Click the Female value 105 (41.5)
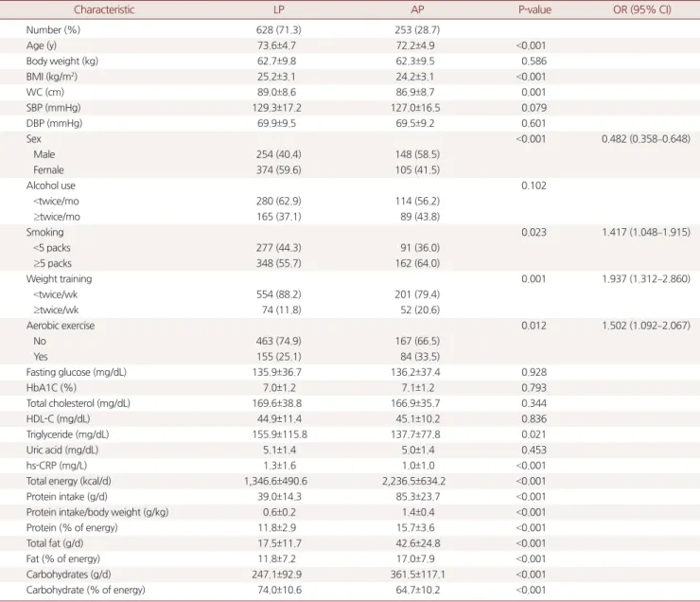700x602 pixels. (417, 170)
